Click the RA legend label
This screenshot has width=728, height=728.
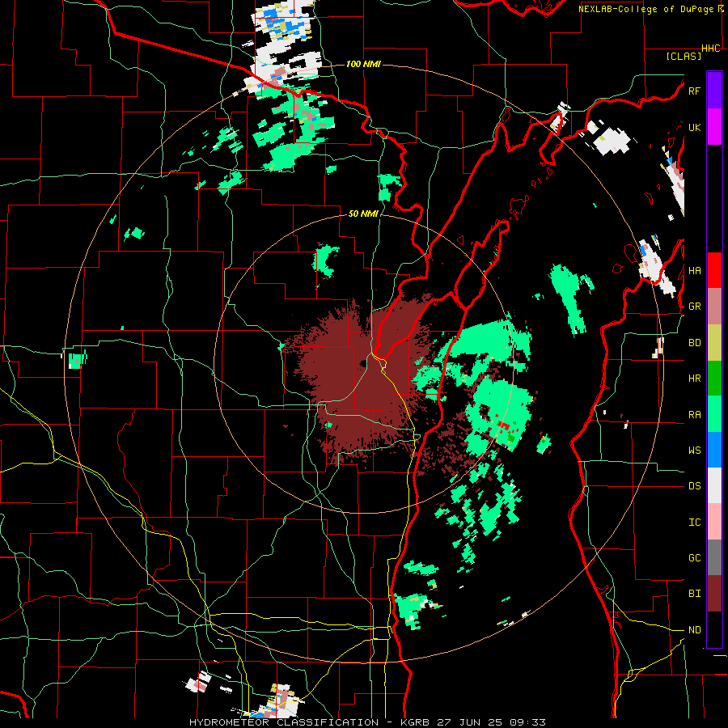pos(694,415)
